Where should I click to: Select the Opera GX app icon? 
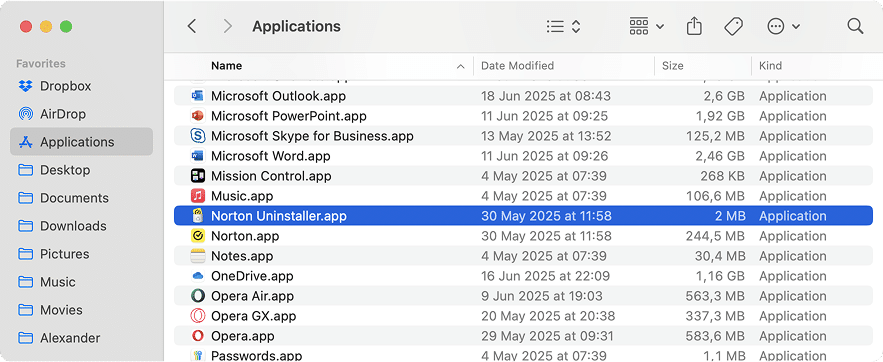click(x=198, y=316)
